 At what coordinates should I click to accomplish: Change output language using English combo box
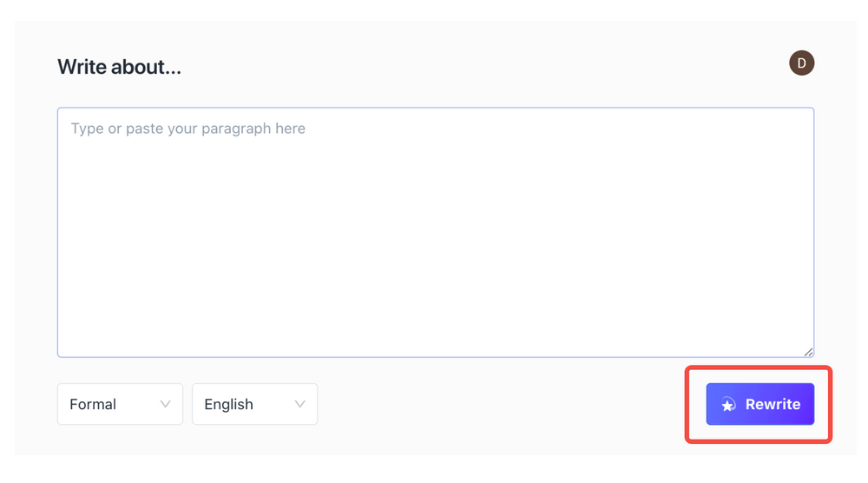(x=254, y=404)
